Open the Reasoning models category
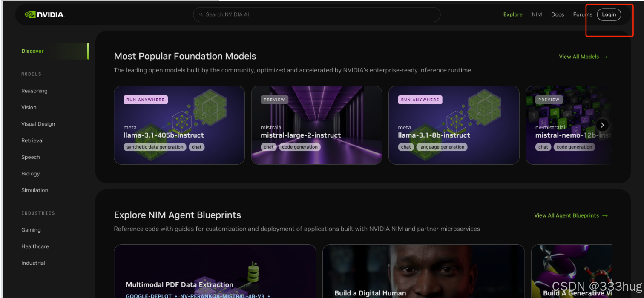644x298 pixels. [34, 91]
